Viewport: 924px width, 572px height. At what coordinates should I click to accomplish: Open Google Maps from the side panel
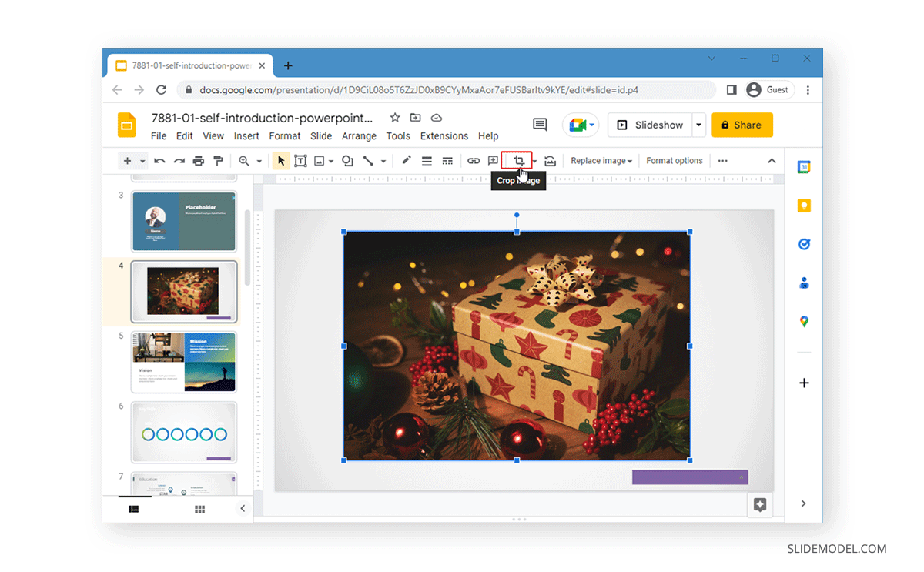804,322
